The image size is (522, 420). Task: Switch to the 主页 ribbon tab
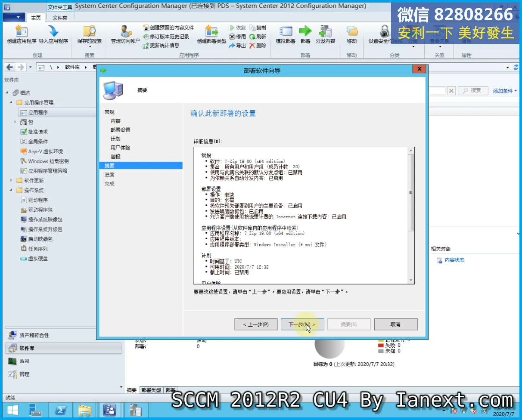[36, 18]
